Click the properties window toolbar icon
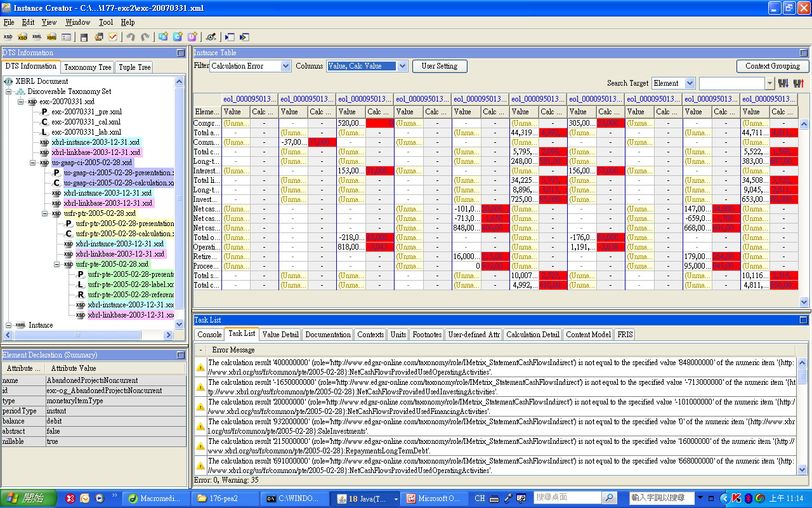 [67, 37]
